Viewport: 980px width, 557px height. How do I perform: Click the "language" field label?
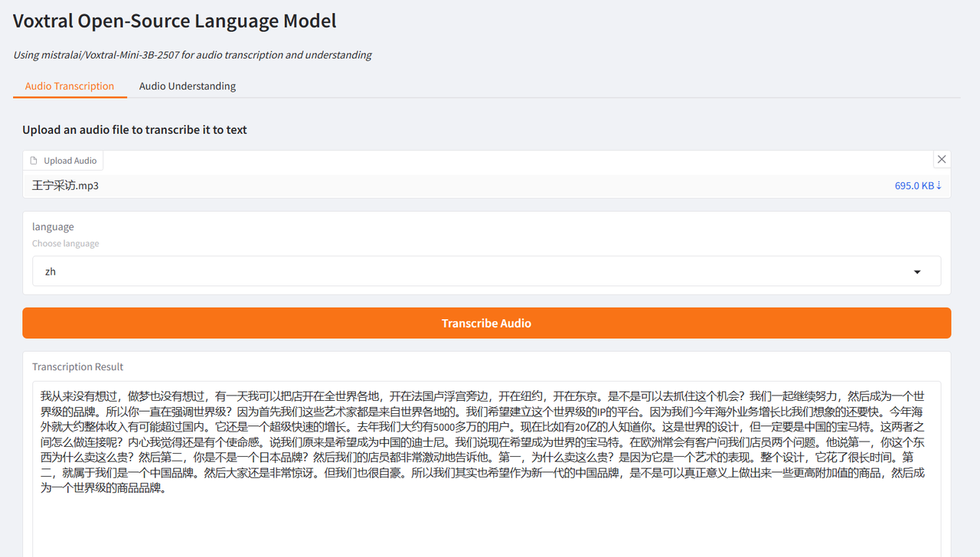pyautogui.click(x=53, y=226)
